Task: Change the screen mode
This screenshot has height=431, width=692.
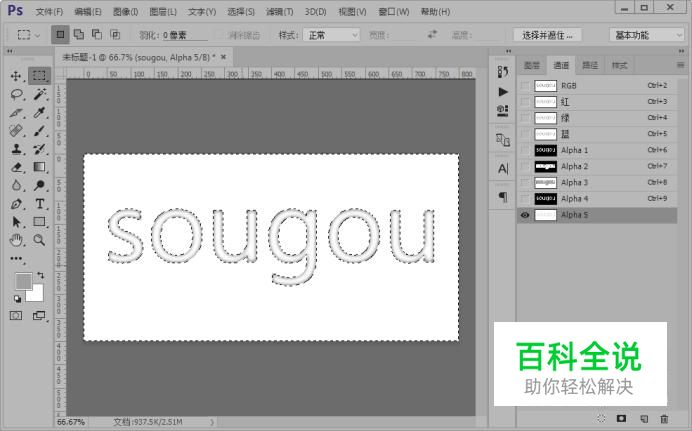Action: click(39, 315)
